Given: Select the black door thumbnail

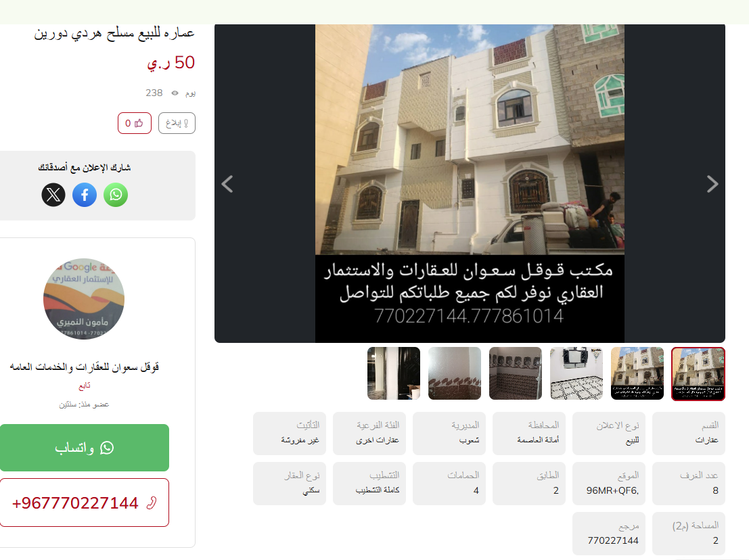Looking at the screenshot, I should click(x=394, y=373).
